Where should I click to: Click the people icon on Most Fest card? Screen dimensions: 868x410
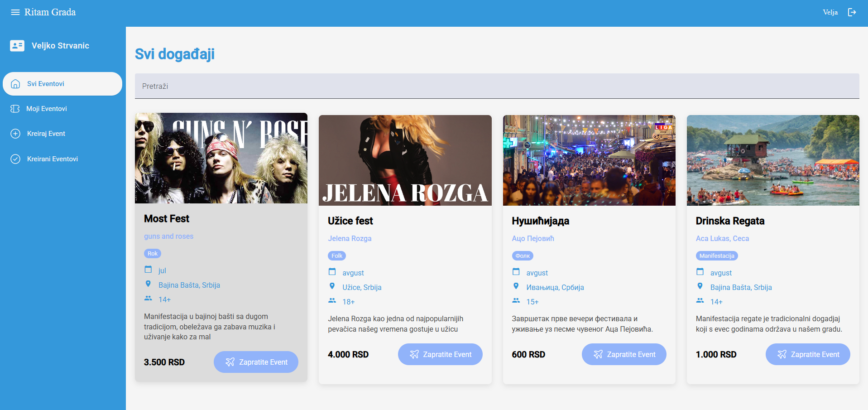[x=148, y=298]
